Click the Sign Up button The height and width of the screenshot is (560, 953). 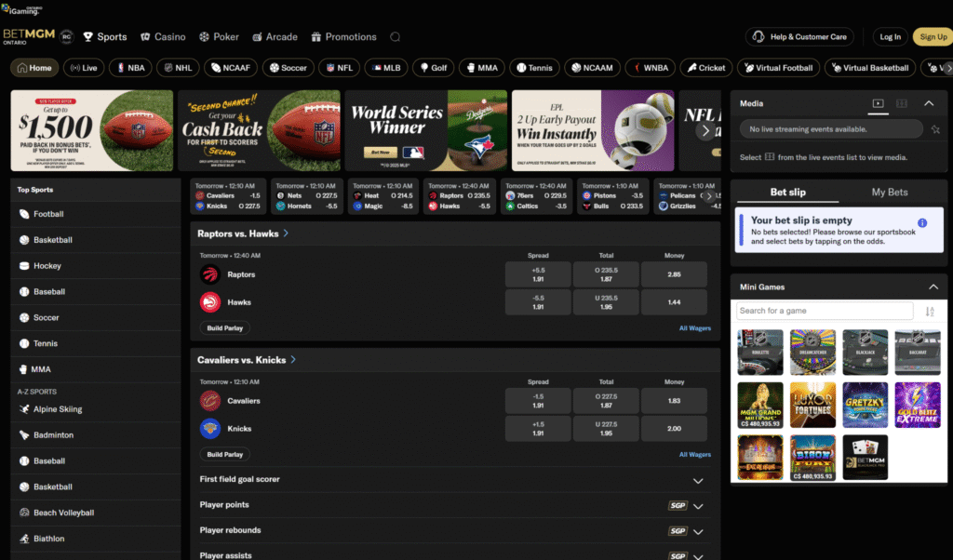pyautogui.click(x=932, y=37)
